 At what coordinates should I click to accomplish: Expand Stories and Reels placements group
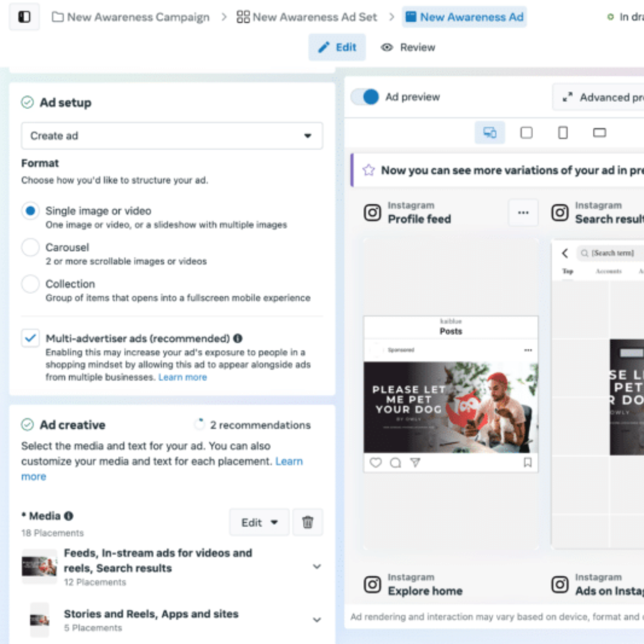tap(317, 620)
